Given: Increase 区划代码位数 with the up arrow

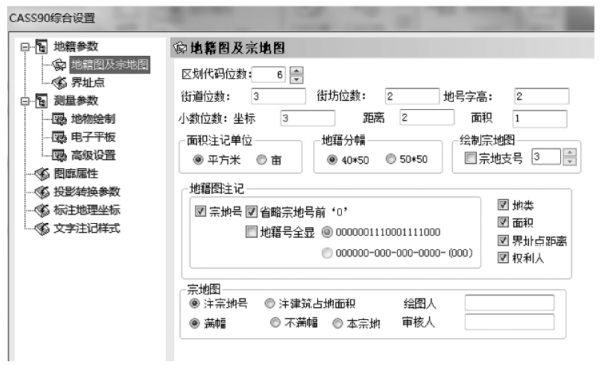Looking at the screenshot, I should tap(297, 70).
